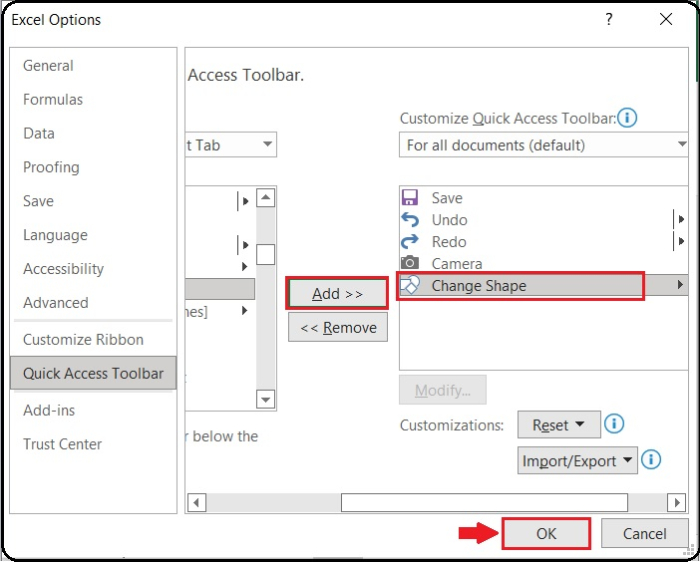Select the Redo arrow icon
This screenshot has width=700, height=562.
409,242
